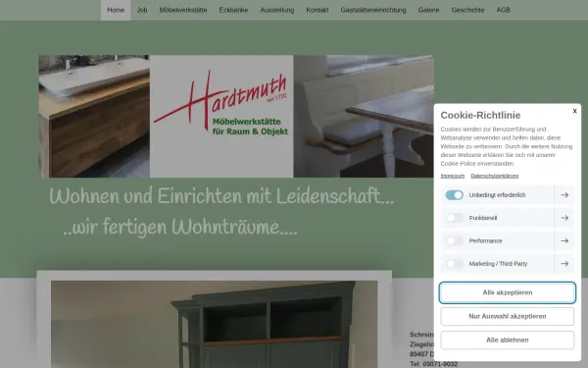Image resolution: width=588 pixels, height=368 pixels.
Task: Open the AGB menu item
Action: pos(504,10)
